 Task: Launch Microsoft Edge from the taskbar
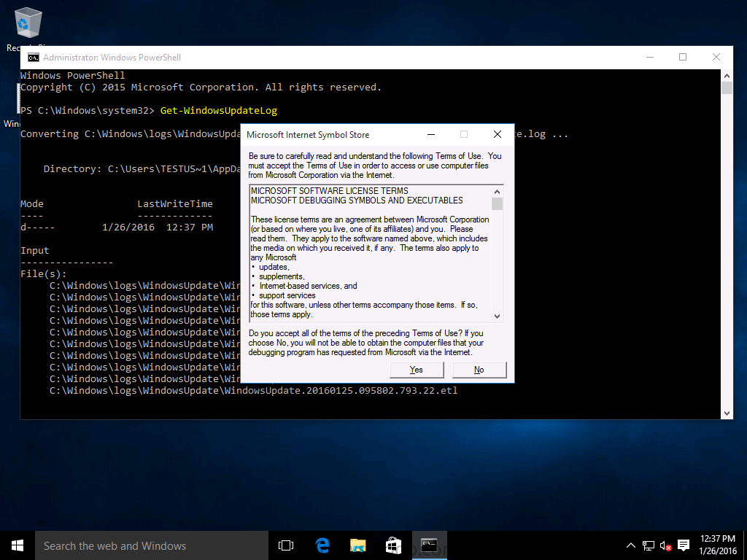pyautogui.click(x=322, y=545)
